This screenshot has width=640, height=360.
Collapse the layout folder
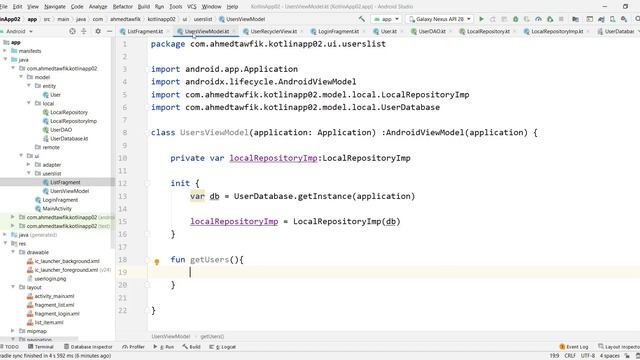coord(13,287)
